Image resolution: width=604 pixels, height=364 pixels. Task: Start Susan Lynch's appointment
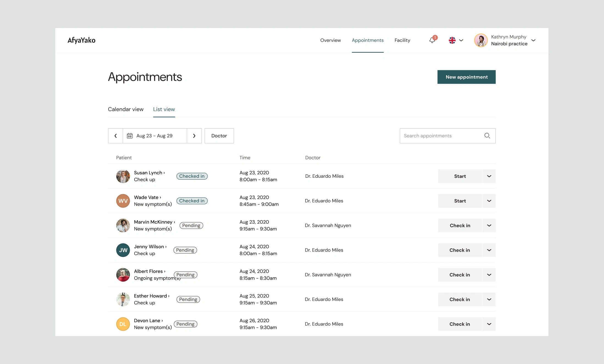click(460, 176)
